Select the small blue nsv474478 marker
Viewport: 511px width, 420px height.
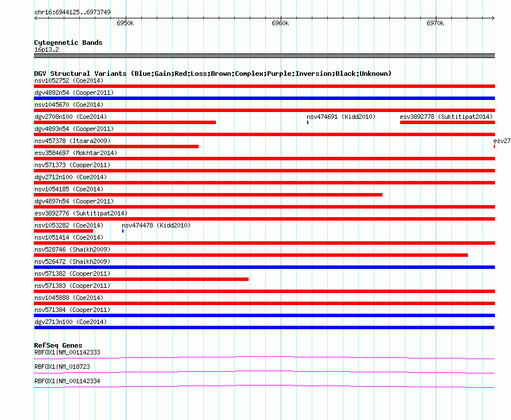click(123, 231)
